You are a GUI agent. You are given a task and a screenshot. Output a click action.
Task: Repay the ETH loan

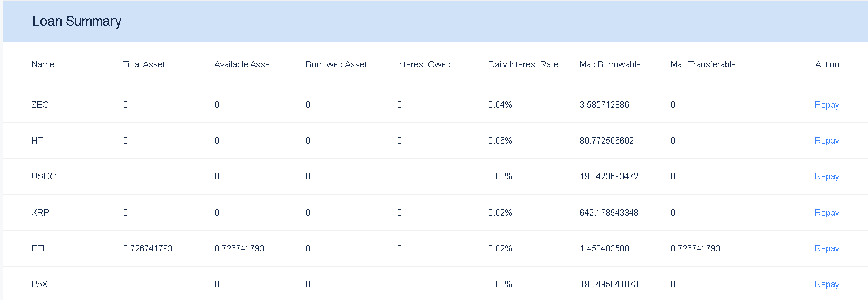pyautogui.click(x=826, y=248)
